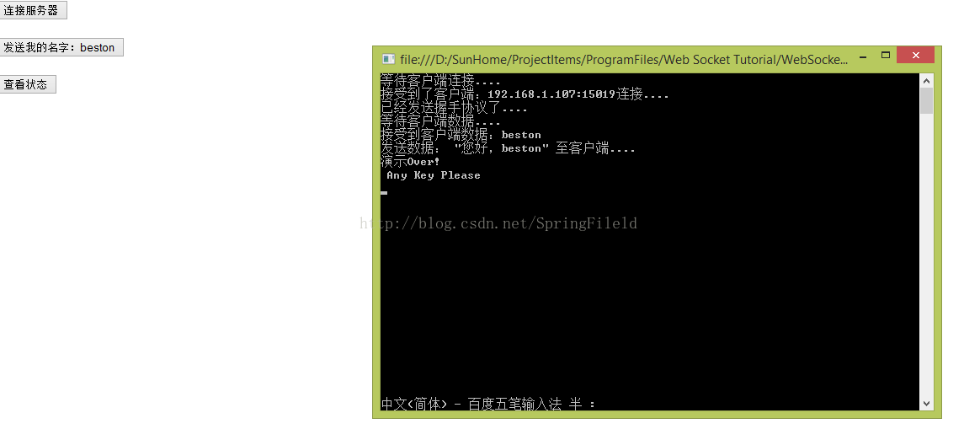Click the console title bar file path

click(624, 59)
